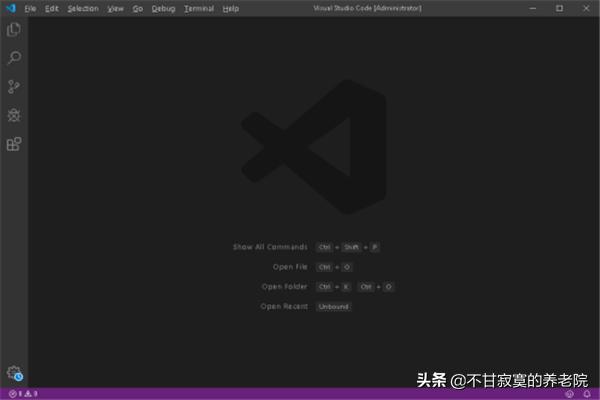Maximize the Visual Studio Code window
The width and height of the screenshot is (600, 400).
coord(559,8)
